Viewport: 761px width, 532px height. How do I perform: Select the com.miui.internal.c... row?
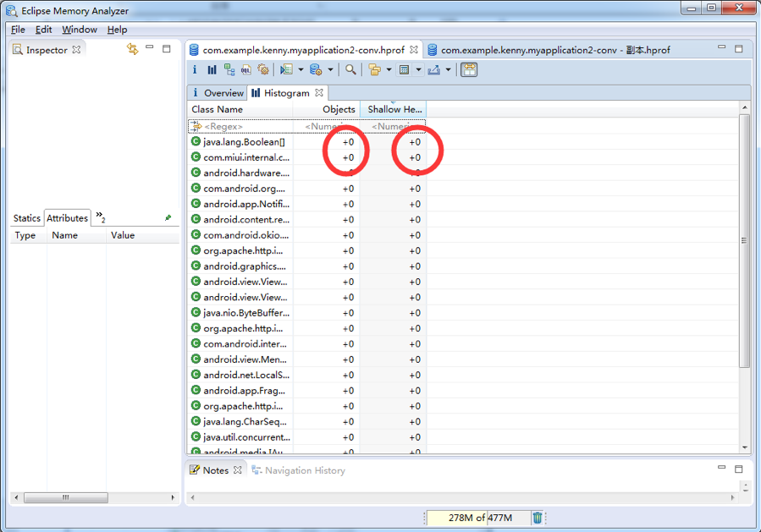[x=306, y=157]
